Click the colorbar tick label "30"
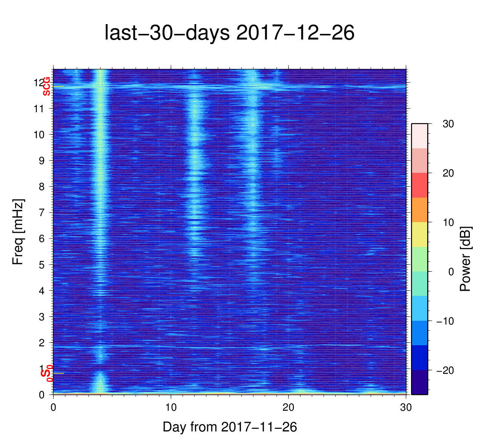 click(x=448, y=124)
